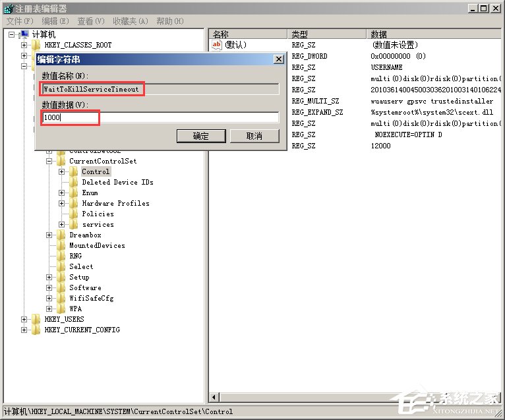The height and width of the screenshot is (420, 505).
Task: Click the Enum folder icon
Action: [x=73, y=193]
